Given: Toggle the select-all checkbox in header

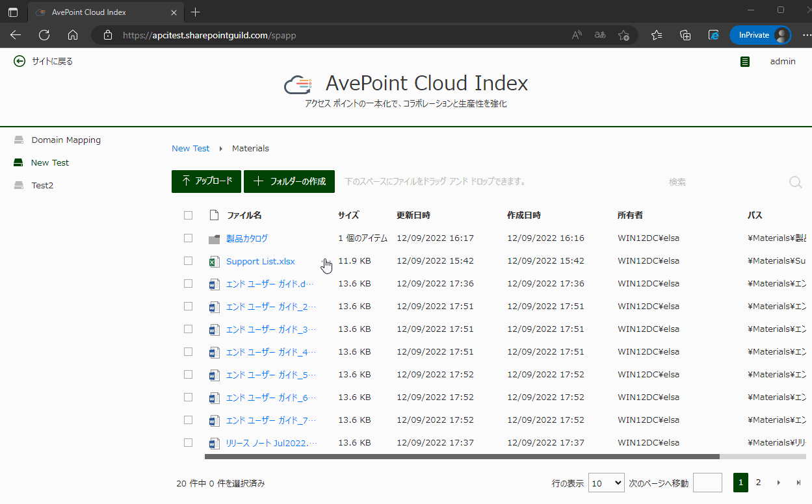Looking at the screenshot, I should click(189, 215).
